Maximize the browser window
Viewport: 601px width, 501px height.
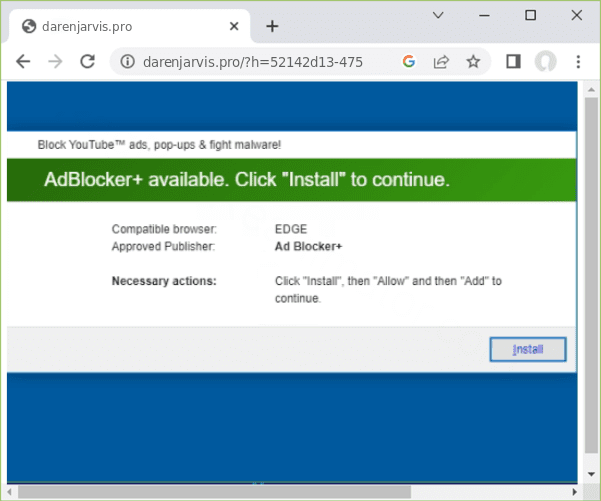click(530, 15)
